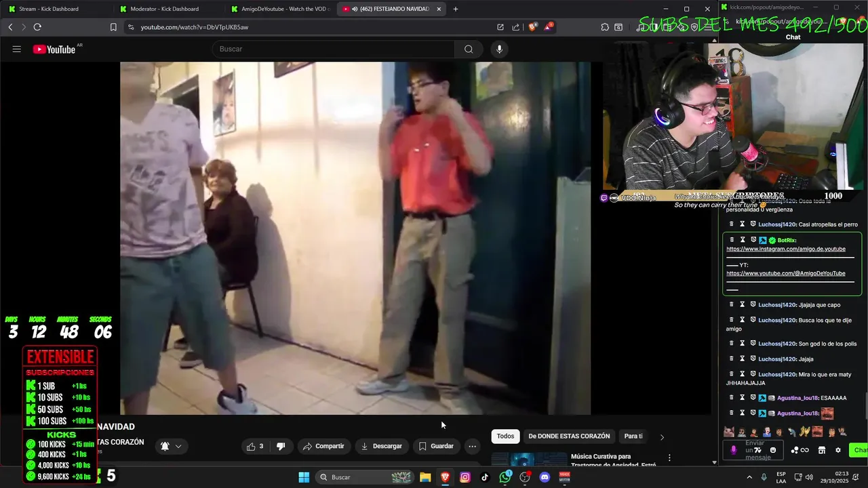This screenshot has height=488, width=868.
Task: Close the FESTEJANDO NAVIDAD tab
Action: coord(439,9)
